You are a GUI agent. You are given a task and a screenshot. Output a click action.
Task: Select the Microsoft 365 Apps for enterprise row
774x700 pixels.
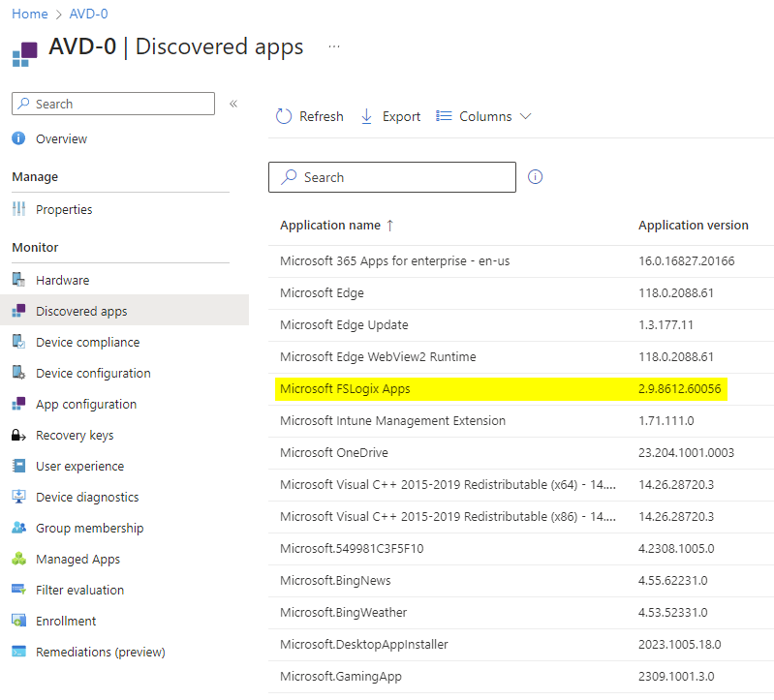(521, 261)
